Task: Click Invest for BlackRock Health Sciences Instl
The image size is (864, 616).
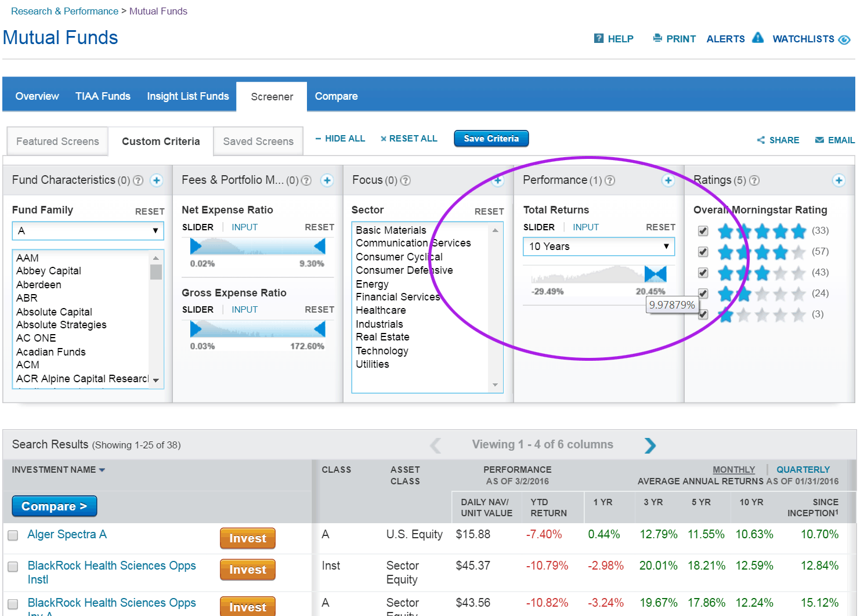Action: pos(247,570)
